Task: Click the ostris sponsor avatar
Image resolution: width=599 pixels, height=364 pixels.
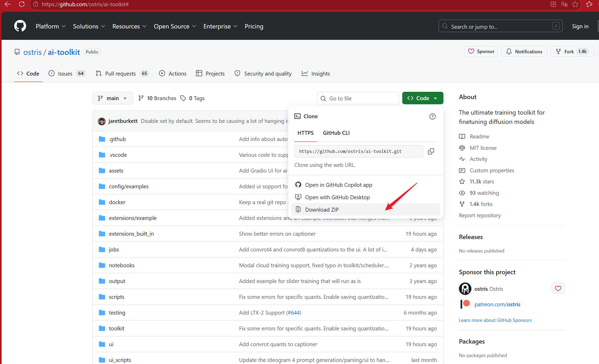Action: (465, 289)
